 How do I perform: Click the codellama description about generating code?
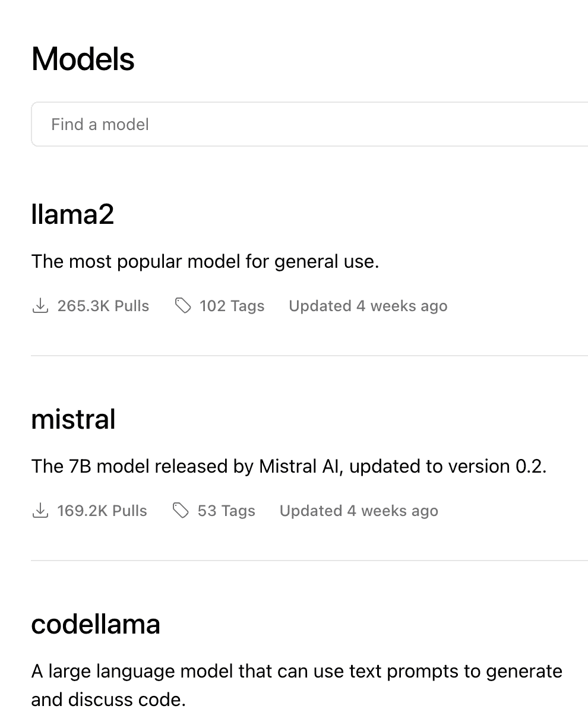pyautogui.click(x=297, y=685)
